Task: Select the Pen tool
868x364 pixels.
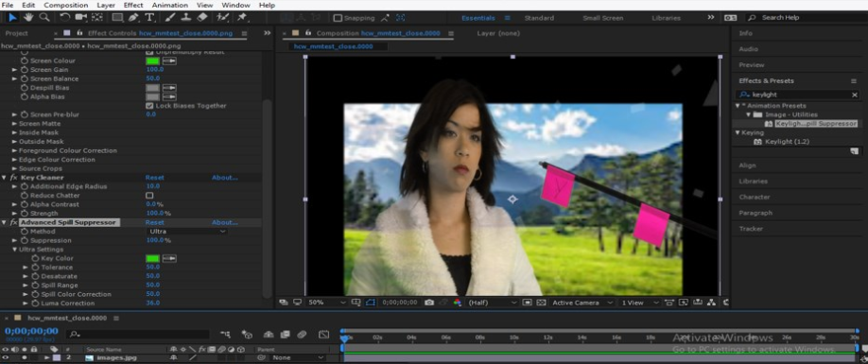Action: pyautogui.click(x=133, y=18)
